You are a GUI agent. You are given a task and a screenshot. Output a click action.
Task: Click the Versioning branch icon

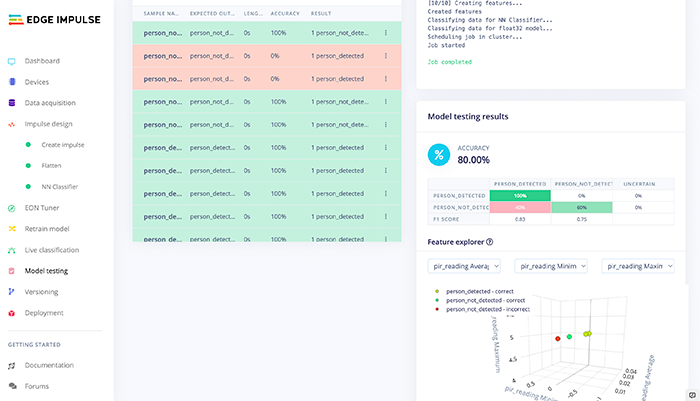click(x=11, y=292)
